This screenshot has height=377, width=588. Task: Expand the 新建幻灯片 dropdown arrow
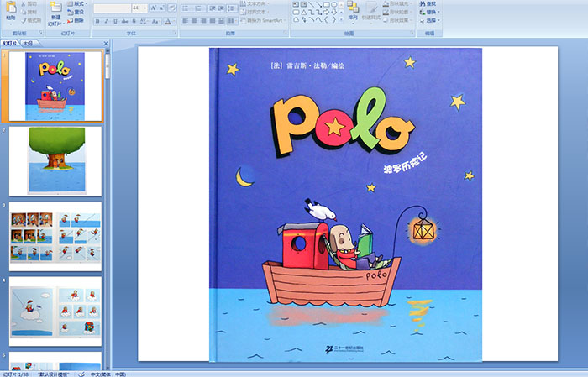[x=64, y=24]
